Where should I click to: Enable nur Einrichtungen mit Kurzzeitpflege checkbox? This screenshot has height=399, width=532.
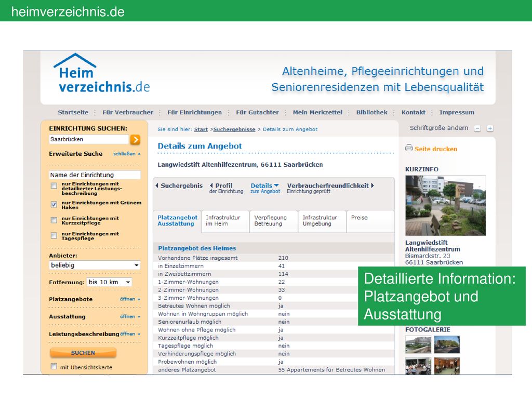pos(54,220)
